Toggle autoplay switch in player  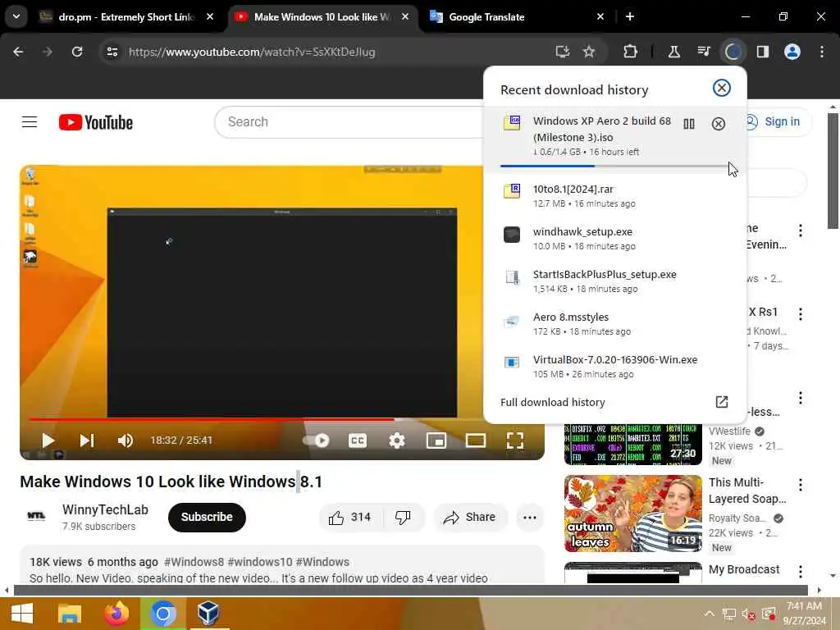click(x=317, y=441)
